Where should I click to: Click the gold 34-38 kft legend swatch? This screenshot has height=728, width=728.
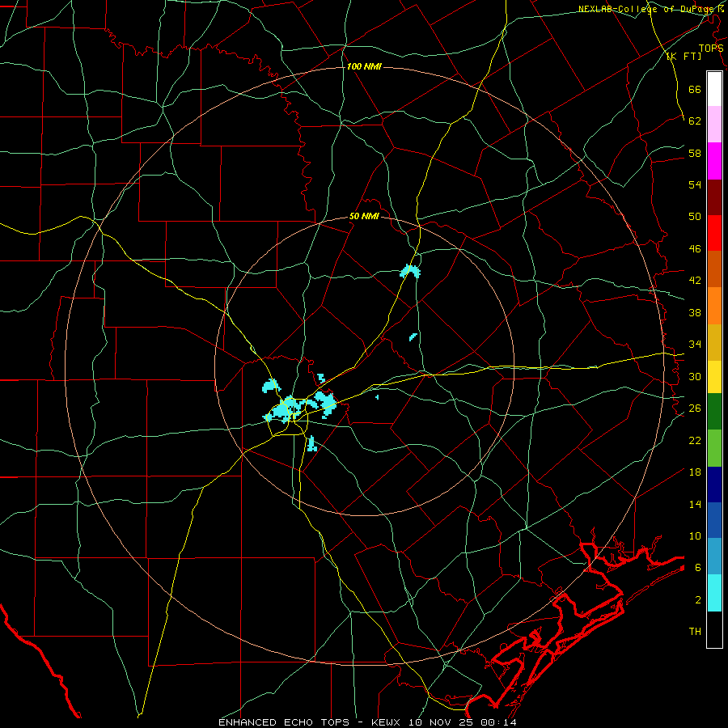[x=714, y=343]
